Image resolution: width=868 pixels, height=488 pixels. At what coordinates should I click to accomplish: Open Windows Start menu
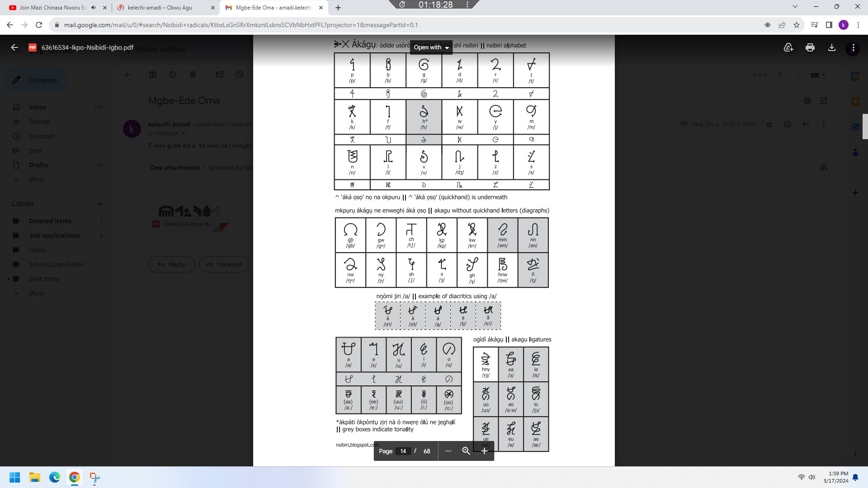pyautogui.click(x=14, y=477)
